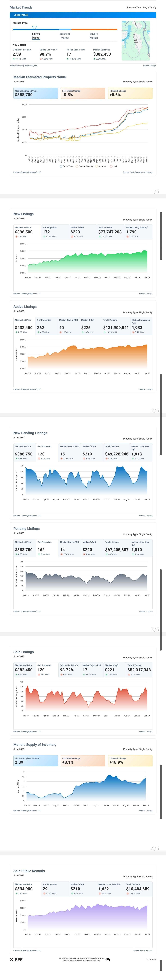Image resolution: width=166 pixels, height=980 pixels.
Task: Click the June 2025 blue header bar
Action: (83, 15)
